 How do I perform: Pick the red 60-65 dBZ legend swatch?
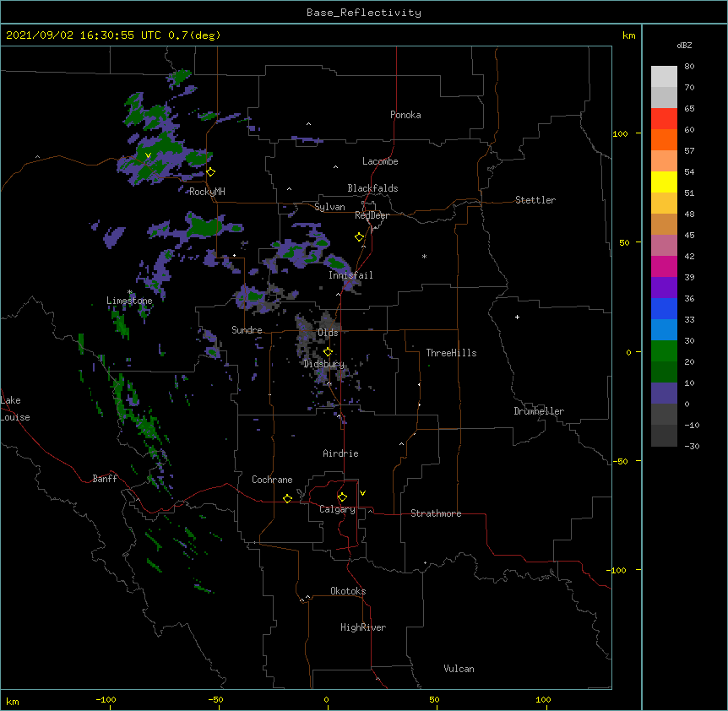(664, 119)
